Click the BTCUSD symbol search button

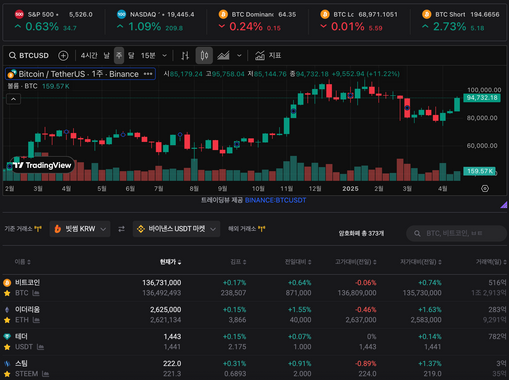29,56
